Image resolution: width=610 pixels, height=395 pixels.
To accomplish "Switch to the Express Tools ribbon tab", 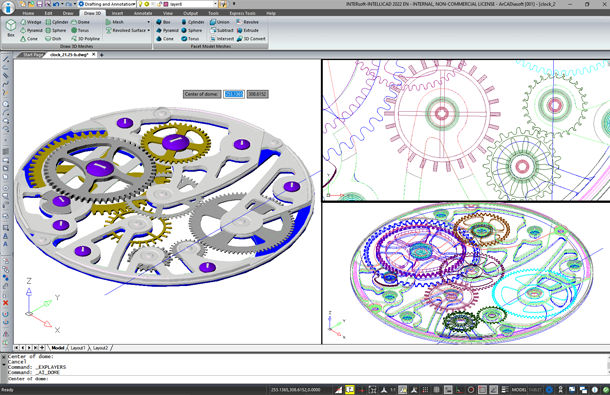I will click(x=242, y=13).
